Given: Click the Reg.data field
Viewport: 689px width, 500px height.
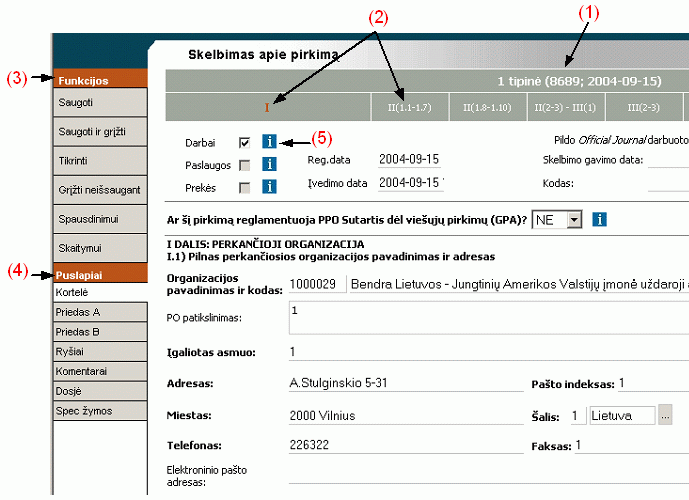Looking at the screenshot, I should click(x=409, y=159).
